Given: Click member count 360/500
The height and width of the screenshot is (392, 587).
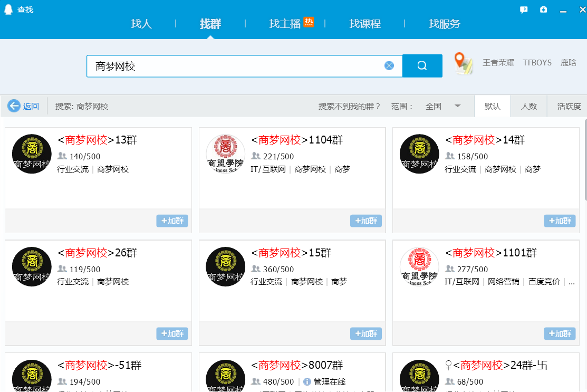Looking at the screenshot, I should [x=278, y=269].
